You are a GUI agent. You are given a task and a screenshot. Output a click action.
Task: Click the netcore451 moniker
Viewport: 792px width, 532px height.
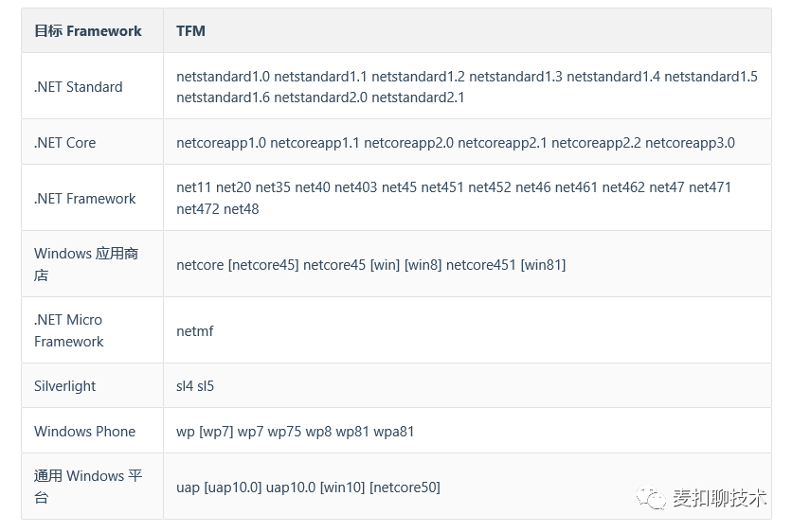(481, 265)
